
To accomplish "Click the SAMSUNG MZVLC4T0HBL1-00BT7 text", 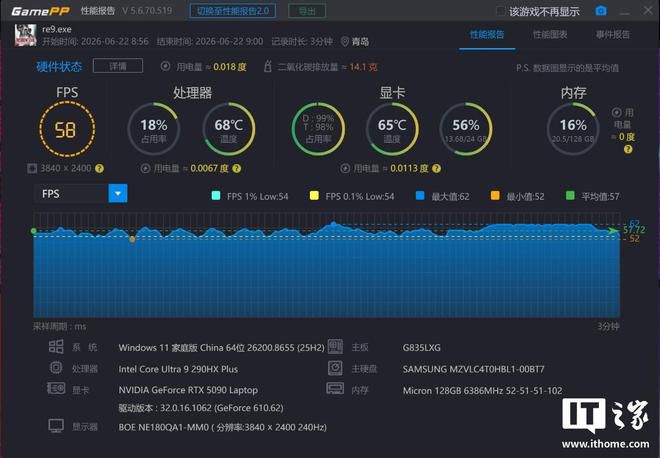I will (474, 369).
